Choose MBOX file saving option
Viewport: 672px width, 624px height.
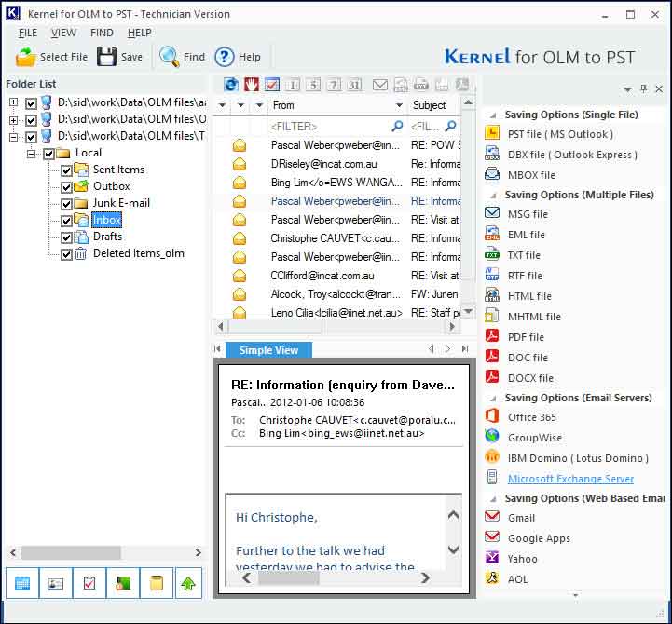531,175
